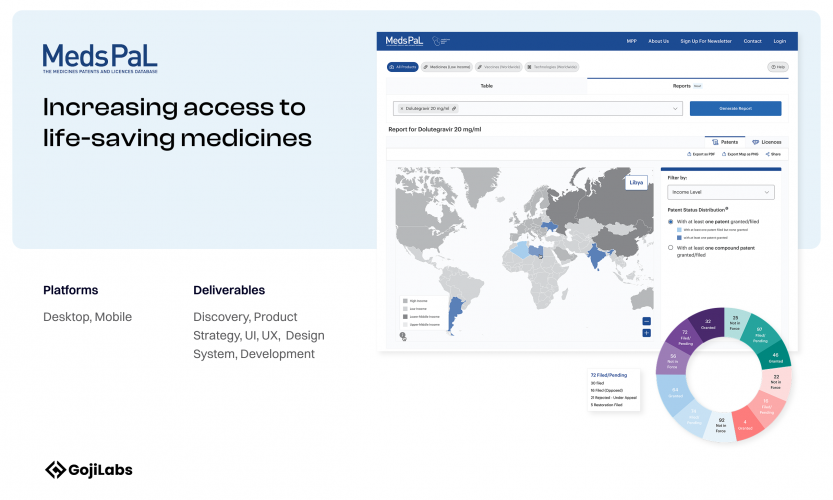Screen dimensions: 833x500
Task: Click India on the world map
Action: coord(597,256)
